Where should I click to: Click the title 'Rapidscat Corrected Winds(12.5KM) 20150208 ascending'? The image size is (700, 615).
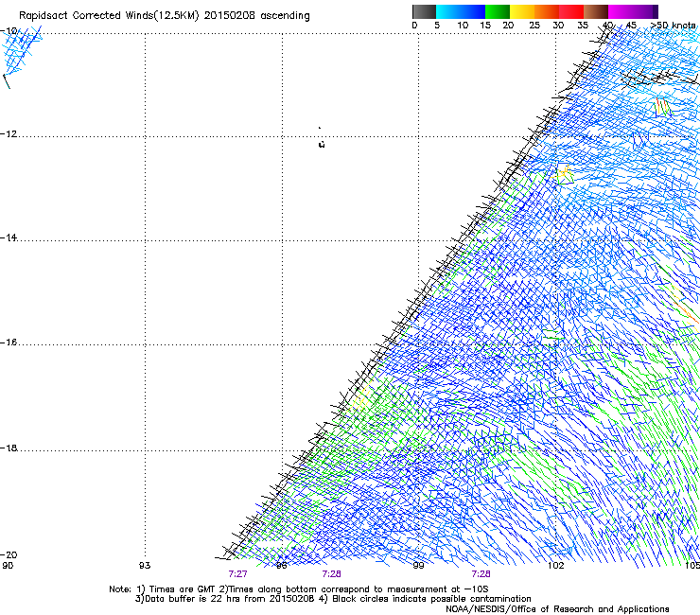click(x=165, y=16)
